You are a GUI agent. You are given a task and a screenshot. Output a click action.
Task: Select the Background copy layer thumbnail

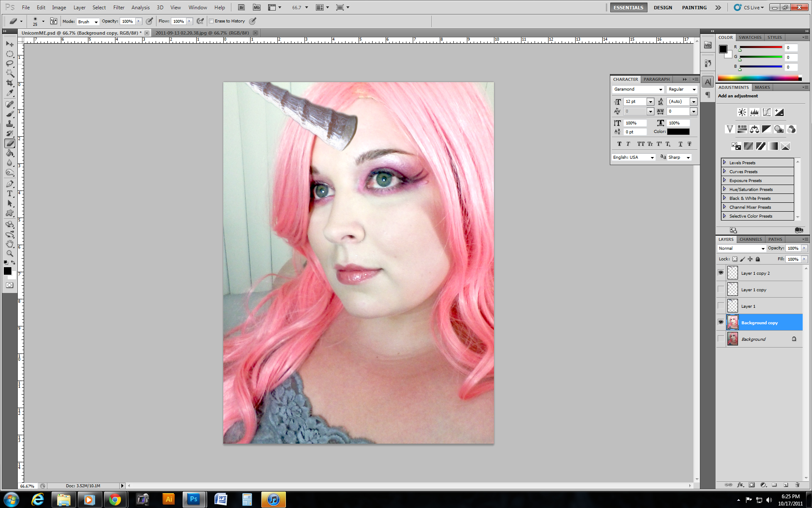tap(732, 323)
